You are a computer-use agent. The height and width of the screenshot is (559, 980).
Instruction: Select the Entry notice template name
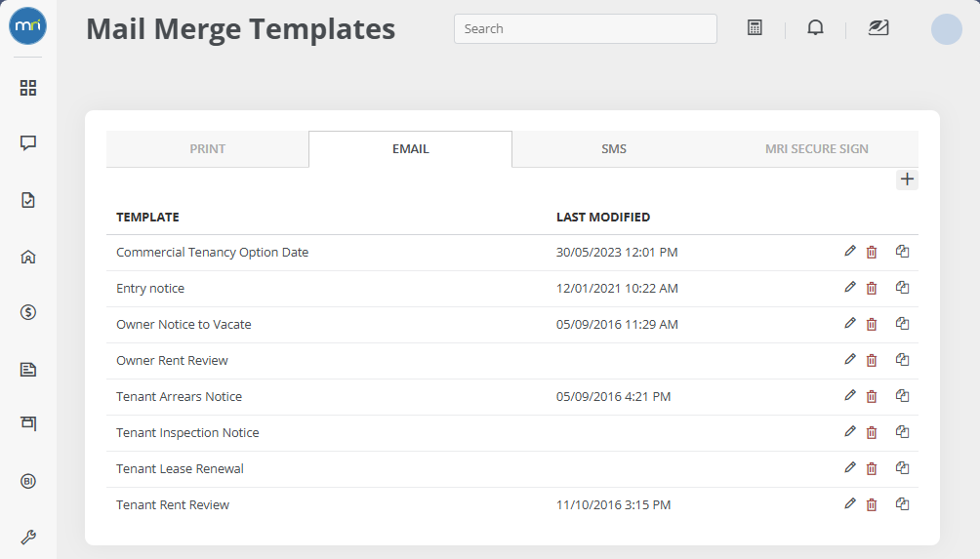click(x=150, y=289)
